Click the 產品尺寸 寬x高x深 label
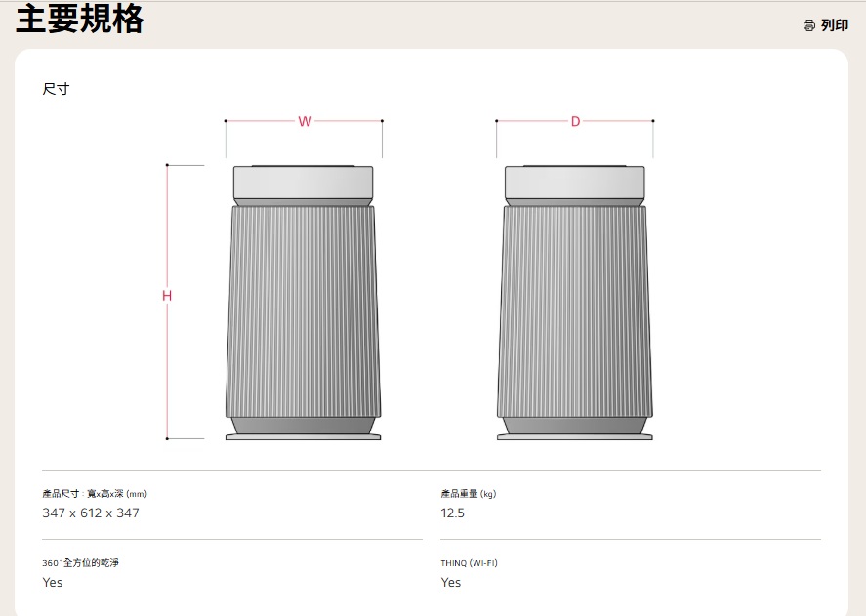The height and width of the screenshot is (616, 866). coord(95,494)
